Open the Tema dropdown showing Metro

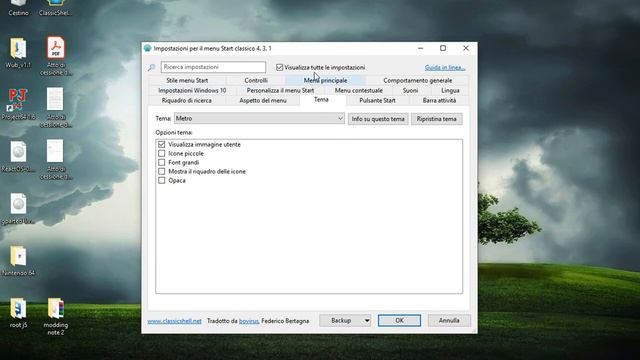(x=259, y=118)
